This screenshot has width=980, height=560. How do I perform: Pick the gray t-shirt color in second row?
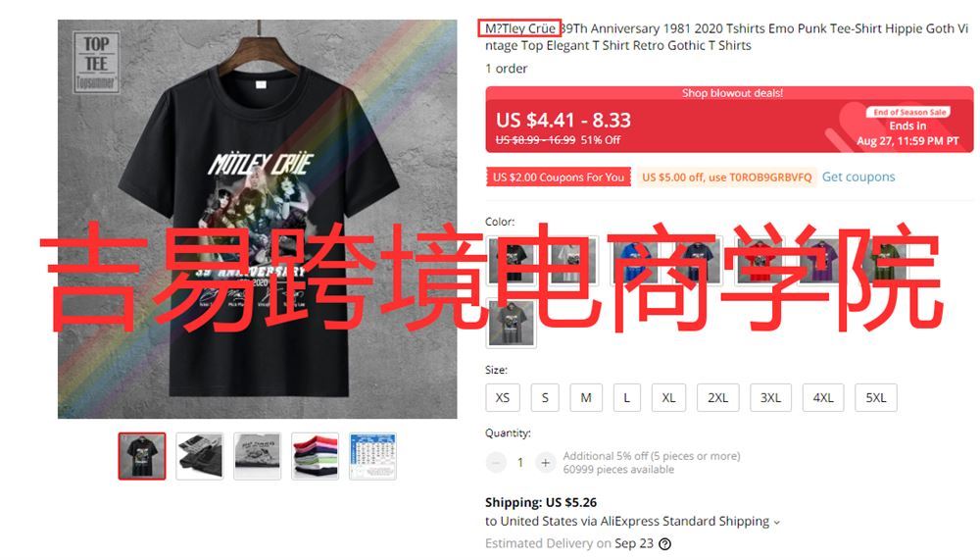512,324
